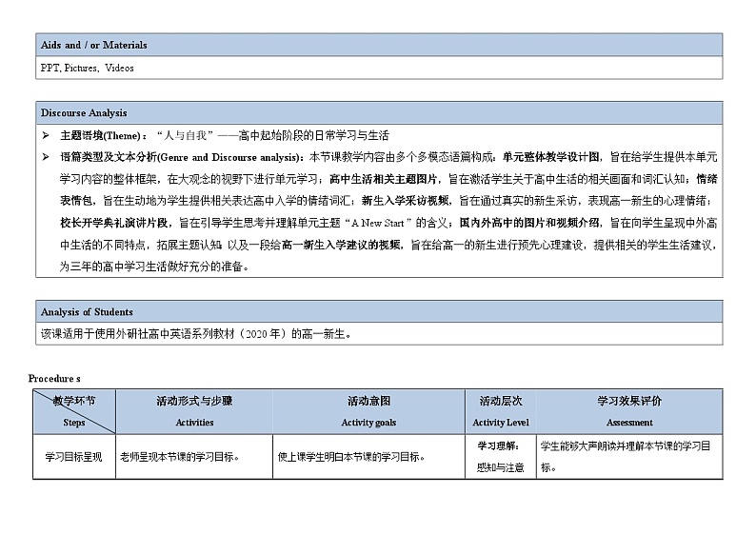This screenshot has width=756, height=534.
Task: Click the arrow bullet before 主题语境
Action: tap(46, 135)
